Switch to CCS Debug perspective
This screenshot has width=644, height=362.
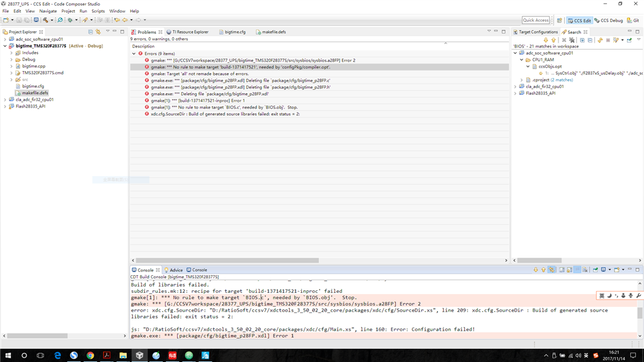pos(609,20)
